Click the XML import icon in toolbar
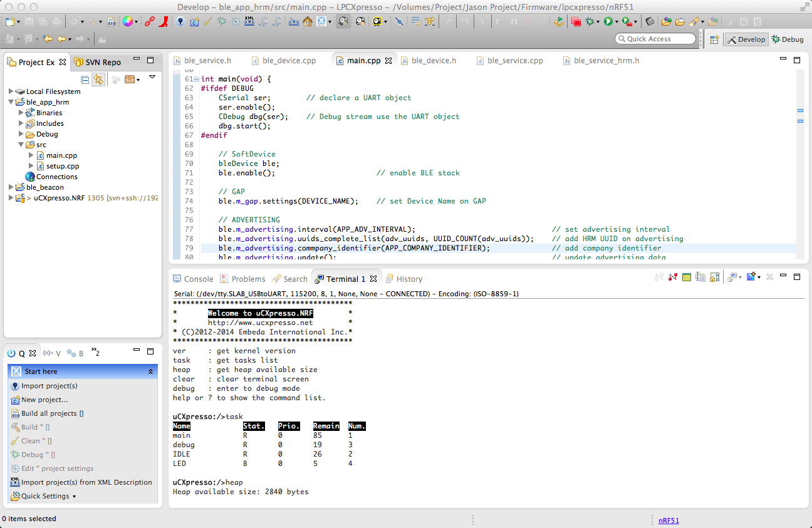Viewport: 812px width, 528px height. (249, 21)
